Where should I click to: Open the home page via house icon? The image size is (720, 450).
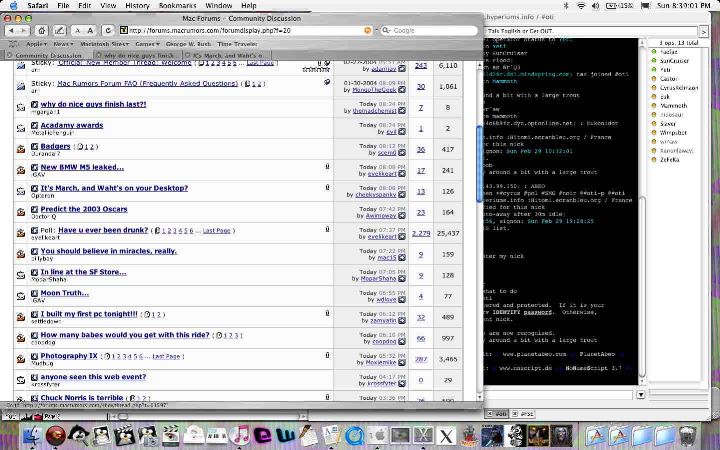point(41,31)
